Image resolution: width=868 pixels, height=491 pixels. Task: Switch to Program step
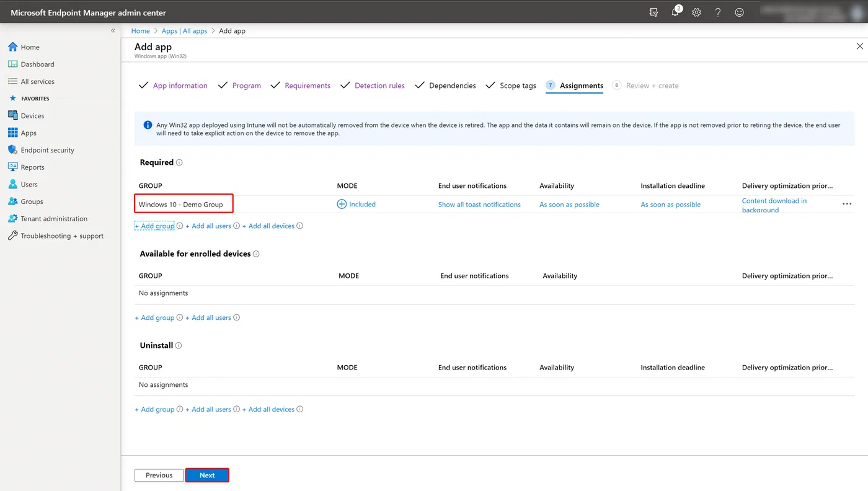[246, 86]
